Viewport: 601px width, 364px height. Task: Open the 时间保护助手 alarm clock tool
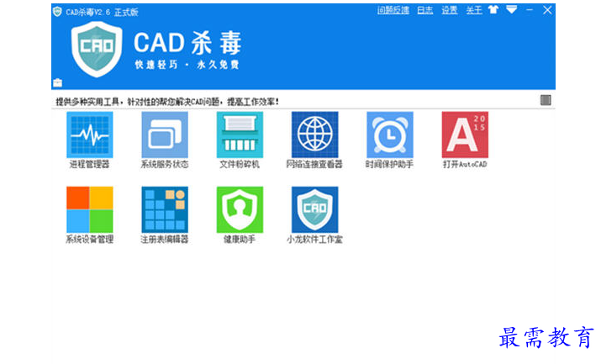coord(390,135)
